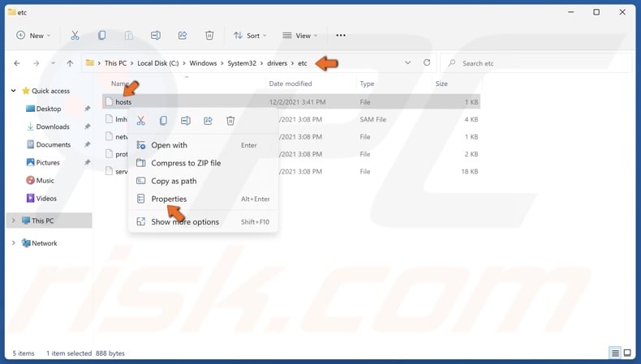641x364 pixels.
Task: Click the search magnifier icon
Action: point(452,63)
